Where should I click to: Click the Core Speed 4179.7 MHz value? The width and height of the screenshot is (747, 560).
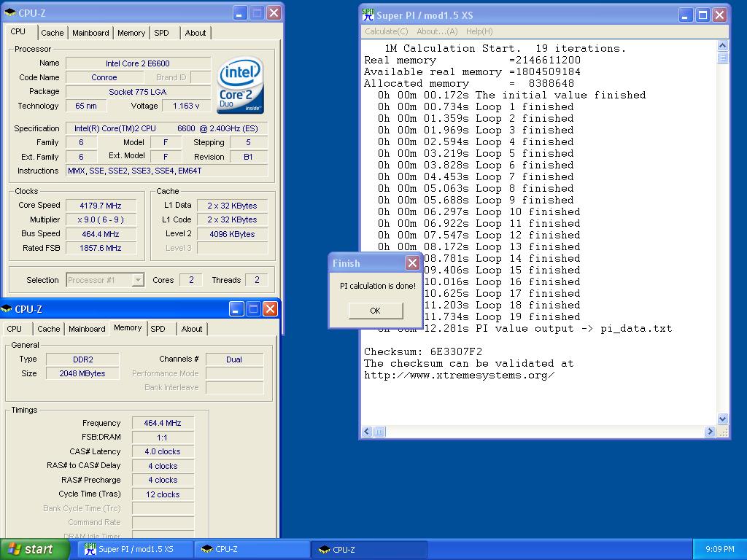coord(101,206)
